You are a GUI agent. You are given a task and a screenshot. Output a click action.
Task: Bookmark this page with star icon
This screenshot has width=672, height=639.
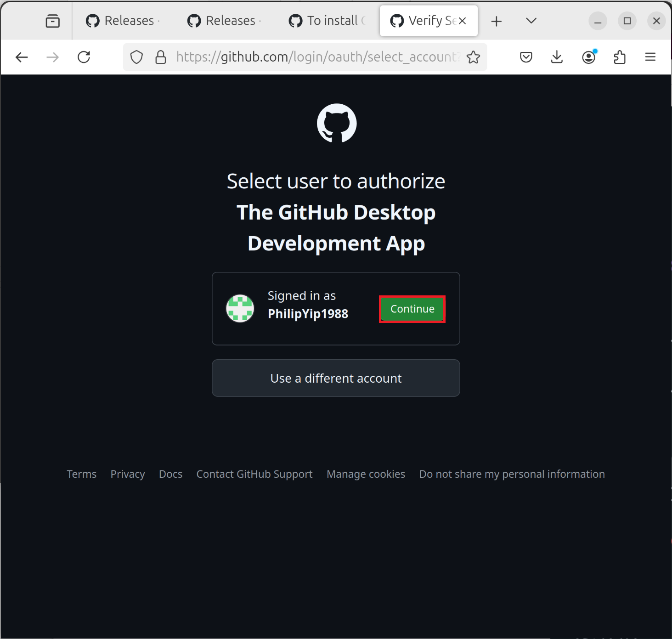click(x=473, y=57)
